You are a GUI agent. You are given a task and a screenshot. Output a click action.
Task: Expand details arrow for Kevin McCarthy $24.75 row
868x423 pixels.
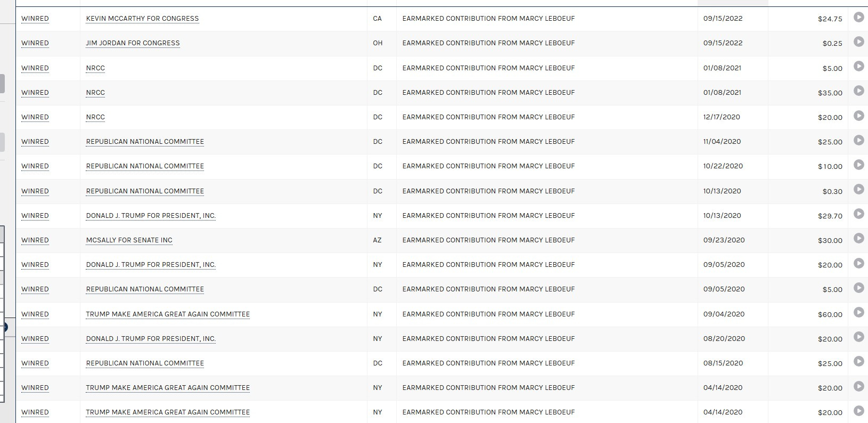tap(858, 17)
